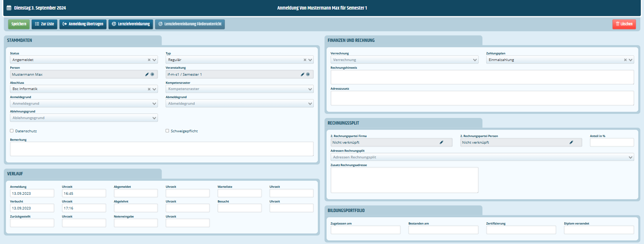644x244 pixels.
Task: Click the Noteneingabe date field
Action: [x=136, y=223]
